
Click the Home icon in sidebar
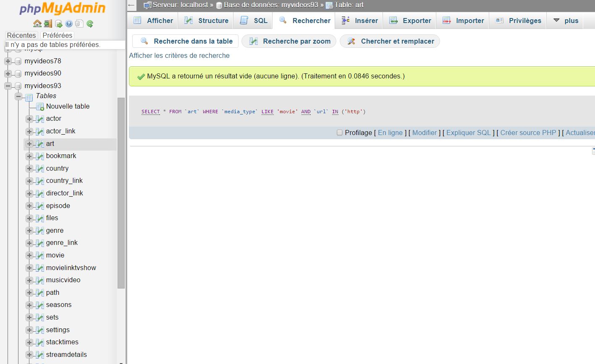37,23
